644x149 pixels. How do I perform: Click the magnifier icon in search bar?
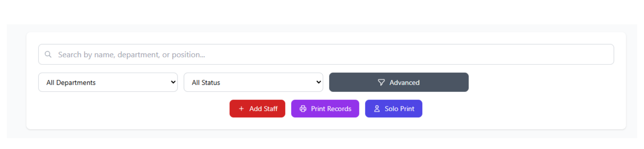[x=48, y=54]
